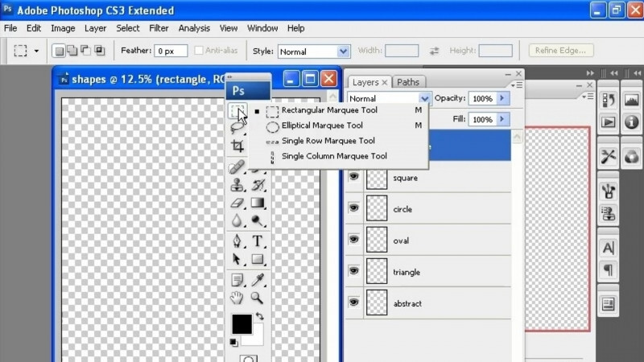Screen dimensions: 644x362
Task: Open the Select menu
Action: coord(128,28)
